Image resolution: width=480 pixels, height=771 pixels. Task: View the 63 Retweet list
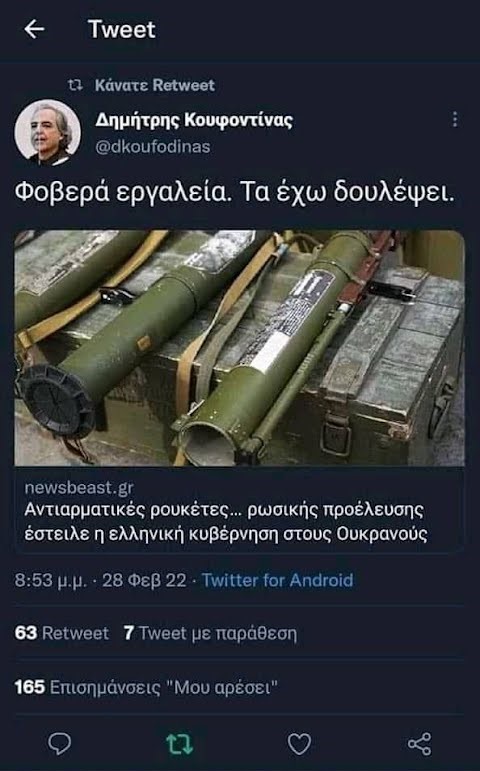pyautogui.click(x=61, y=633)
